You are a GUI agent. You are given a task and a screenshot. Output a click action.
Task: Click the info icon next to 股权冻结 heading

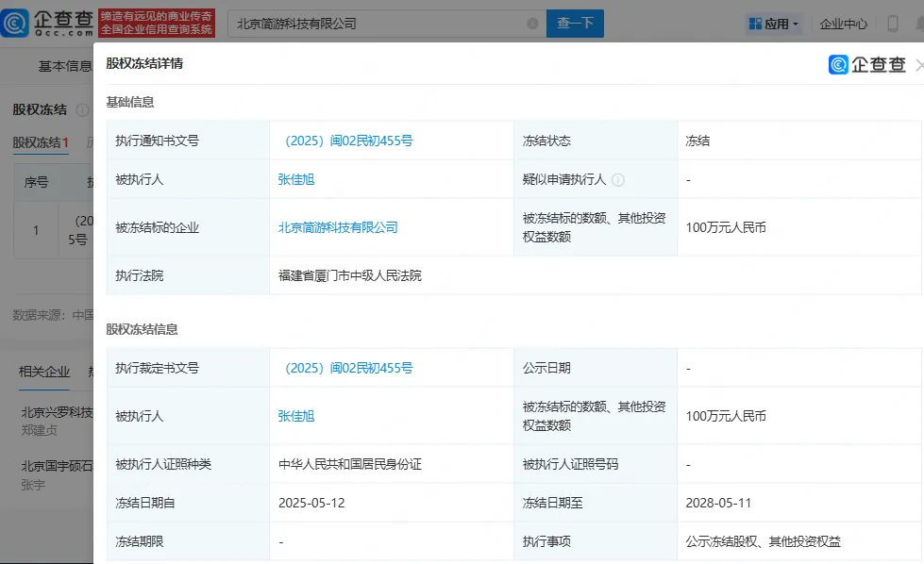[x=82, y=110]
